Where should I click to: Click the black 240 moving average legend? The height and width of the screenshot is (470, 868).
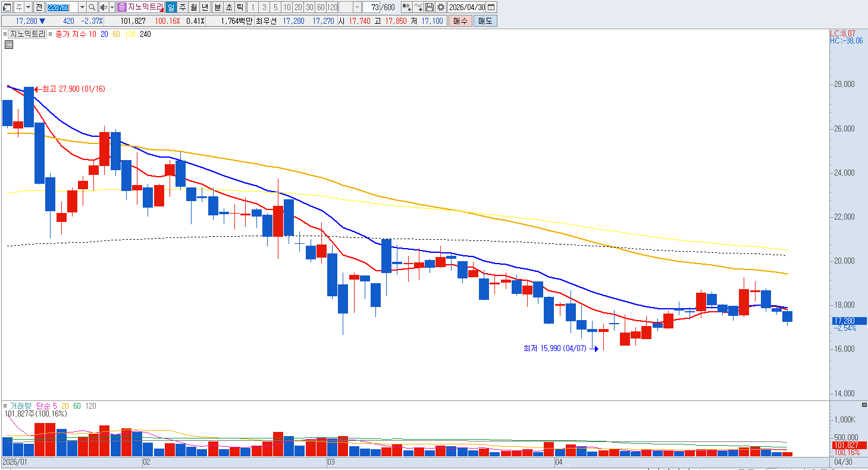tap(145, 34)
